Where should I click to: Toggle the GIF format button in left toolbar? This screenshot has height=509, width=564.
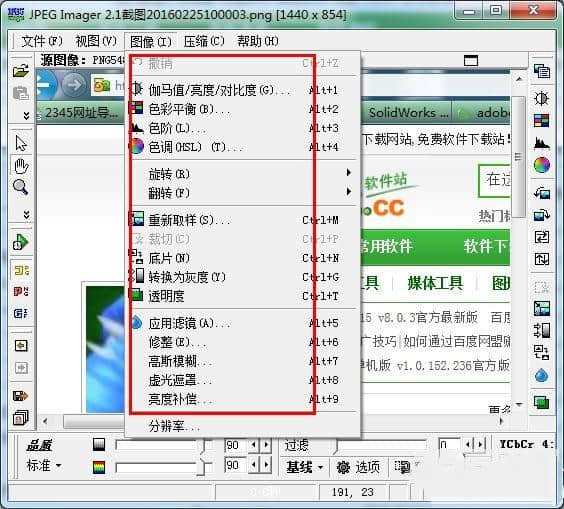click(21, 313)
